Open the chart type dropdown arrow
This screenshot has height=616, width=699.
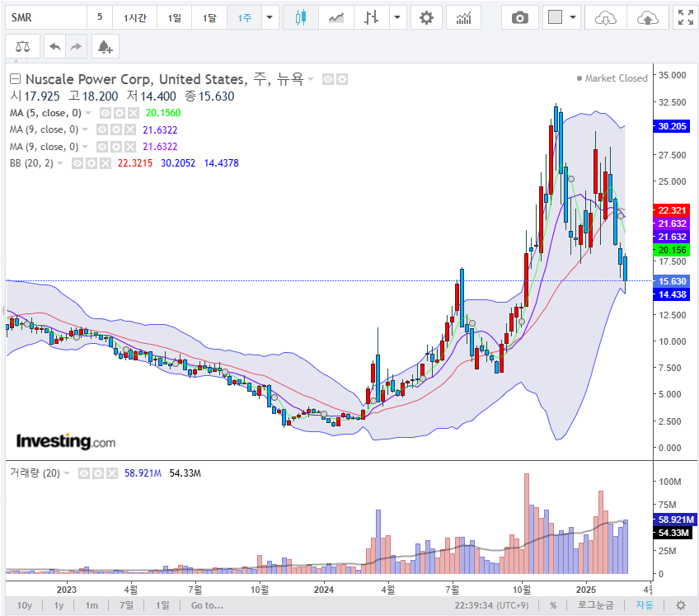pyautogui.click(x=397, y=18)
